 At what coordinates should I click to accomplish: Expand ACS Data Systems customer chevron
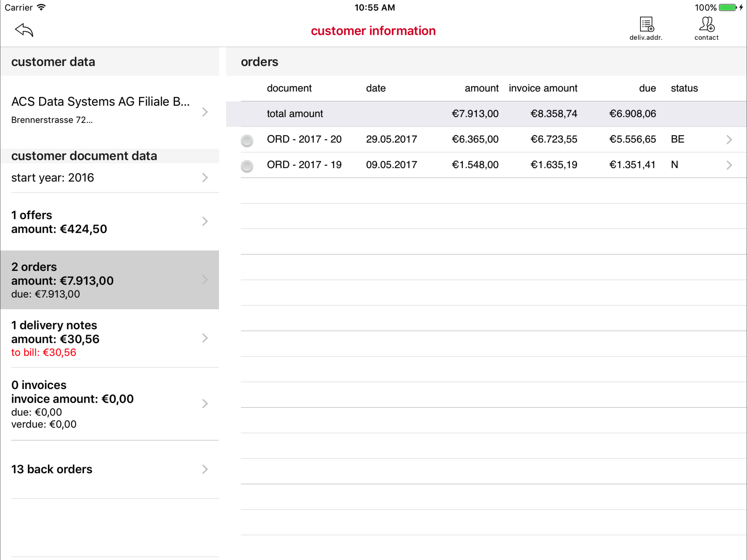205,112
